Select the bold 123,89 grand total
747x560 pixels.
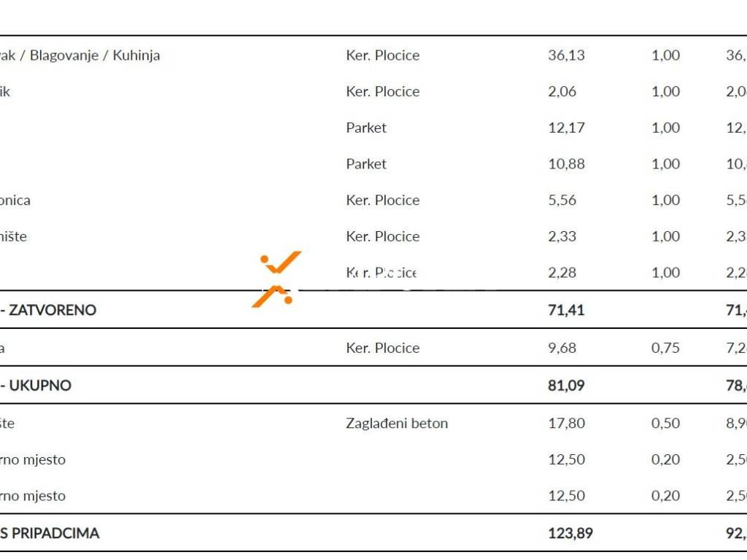tap(570, 534)
